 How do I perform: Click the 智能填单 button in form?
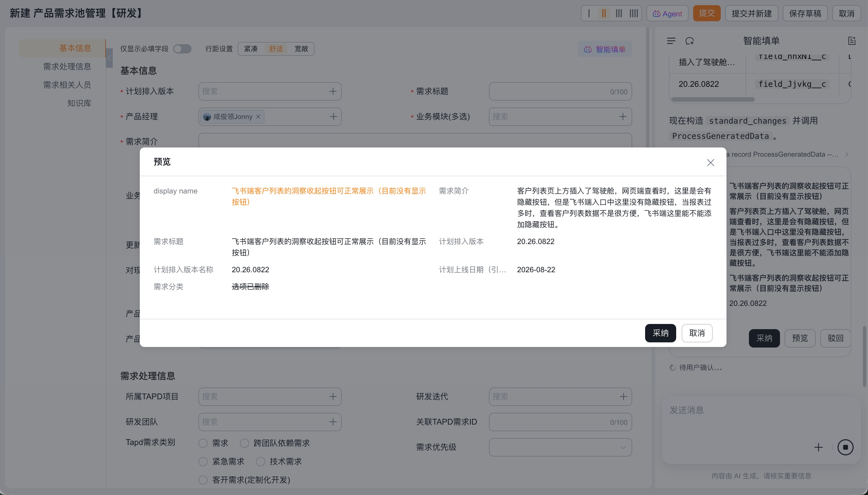tap(605, 49)
